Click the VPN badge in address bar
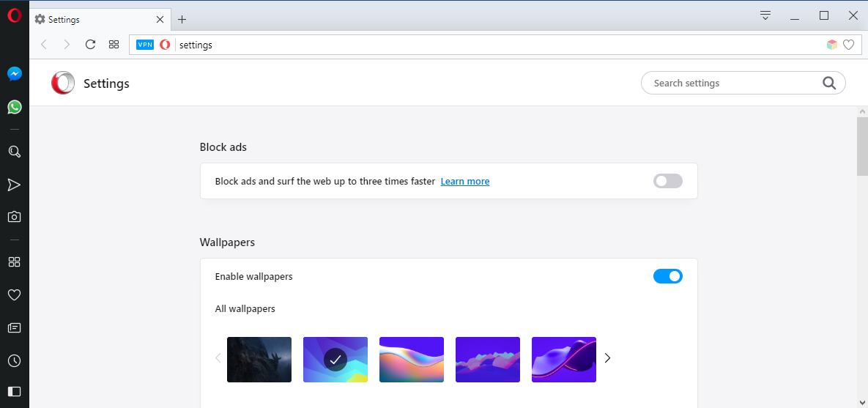This screenshot has width=868, height=408. tap(144, 45)
